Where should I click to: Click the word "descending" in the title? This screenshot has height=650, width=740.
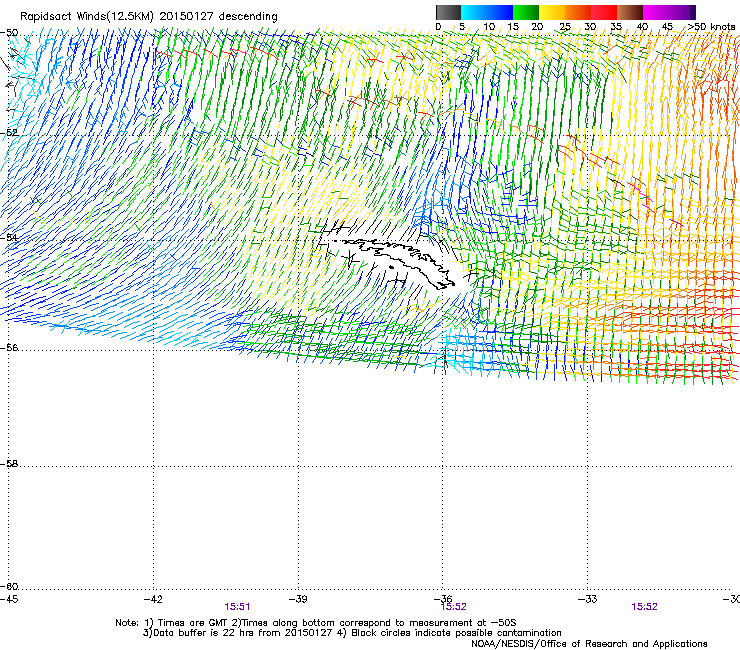click(248, 17)
